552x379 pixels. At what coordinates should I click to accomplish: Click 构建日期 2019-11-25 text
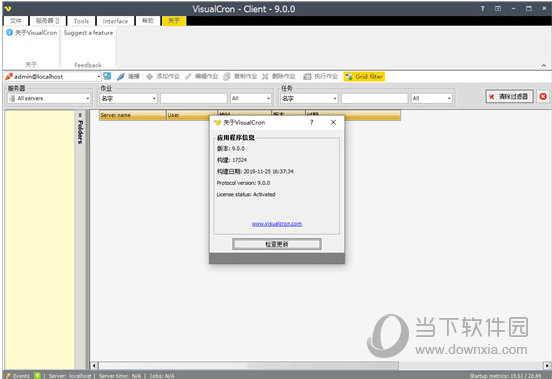[x=255, y=171]
